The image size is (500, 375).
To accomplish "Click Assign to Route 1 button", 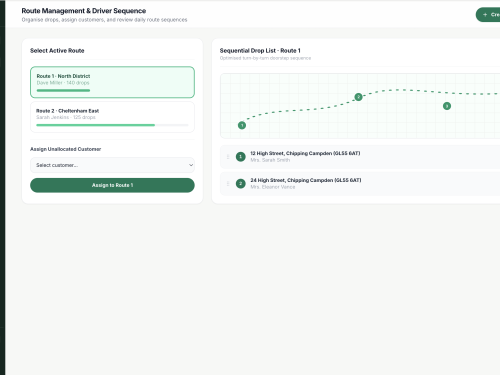I will [112, 185].
